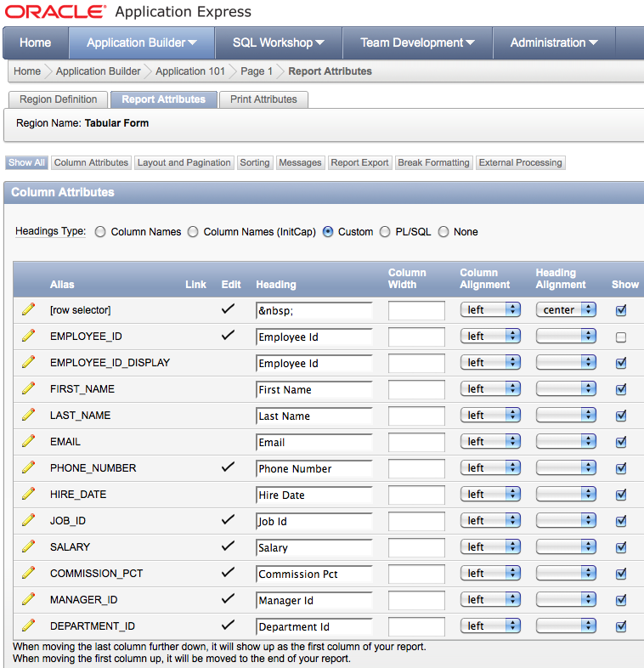Click the Heading field containing First Name
The width and height of the screenshot is (644, 668).
(314, 390)
